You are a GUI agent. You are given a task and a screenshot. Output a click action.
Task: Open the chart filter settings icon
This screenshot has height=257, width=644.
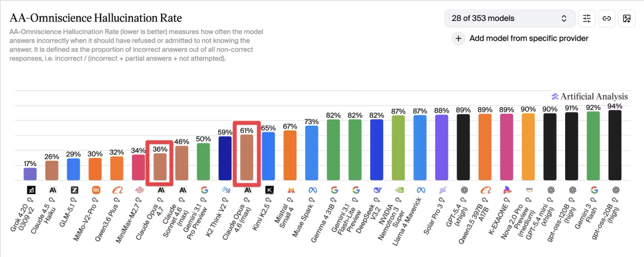tap(587, 18)
